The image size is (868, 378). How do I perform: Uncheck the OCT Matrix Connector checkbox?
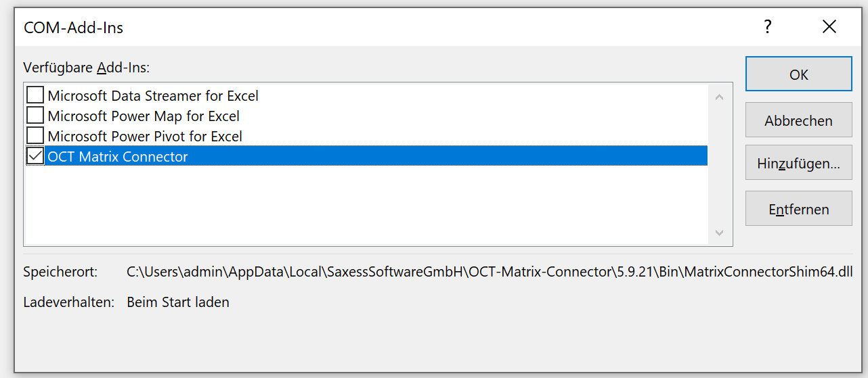pyautogui.click(x=35, y=156)
